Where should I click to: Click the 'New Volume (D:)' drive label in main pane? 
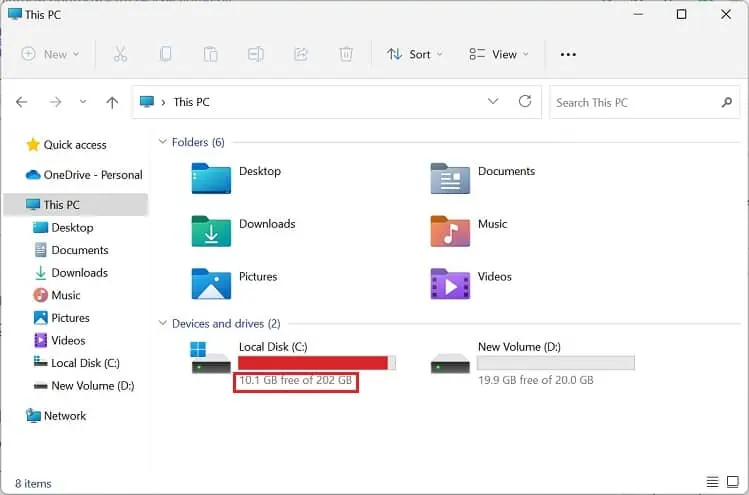point(519,346)
